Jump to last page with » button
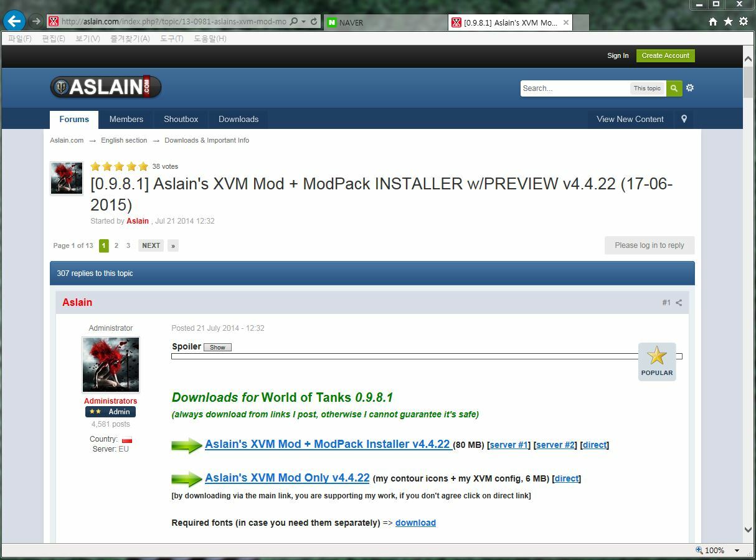This screenshot has height=560, width=756. tap(173, 245)
